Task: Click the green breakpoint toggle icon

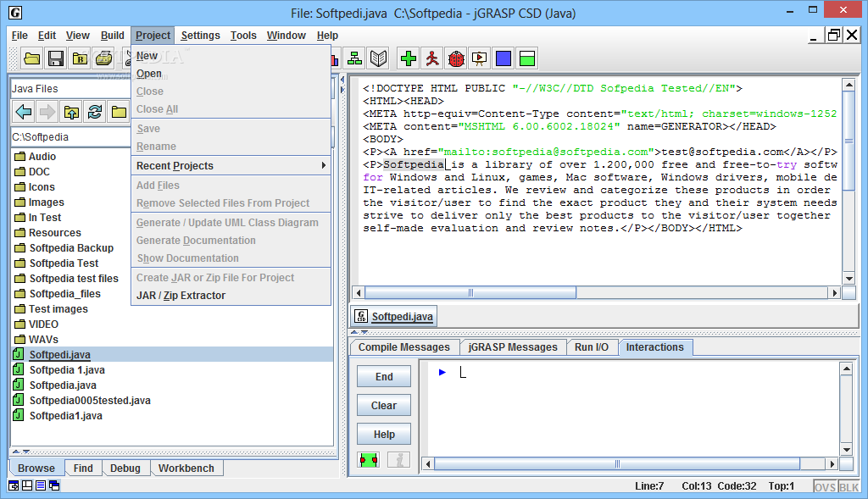Action: coord(368,460)
